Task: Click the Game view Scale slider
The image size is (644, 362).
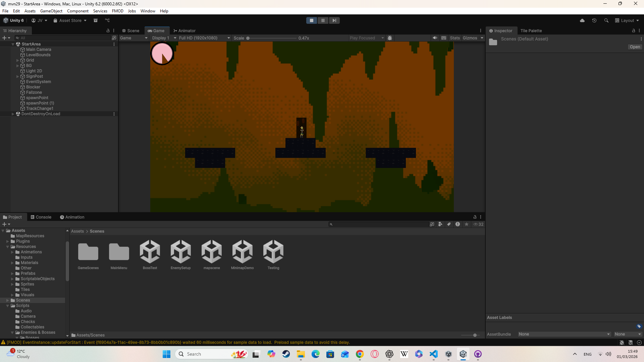Action: pyautogui.click(x=272, y=38)
